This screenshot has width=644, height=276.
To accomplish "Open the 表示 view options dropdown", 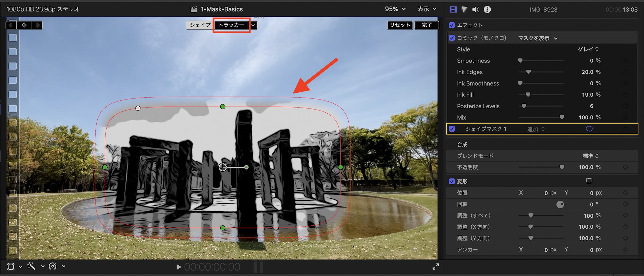I will pos(427,9).
